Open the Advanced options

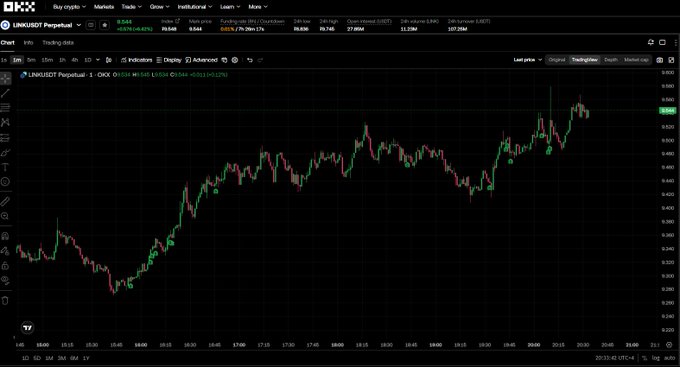201,60
